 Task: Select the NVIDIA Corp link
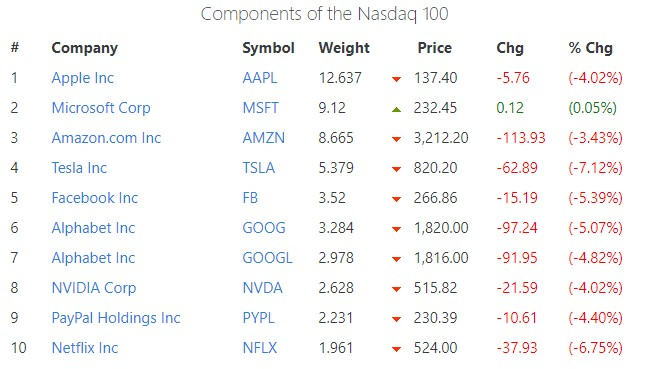tap(94, 288)
